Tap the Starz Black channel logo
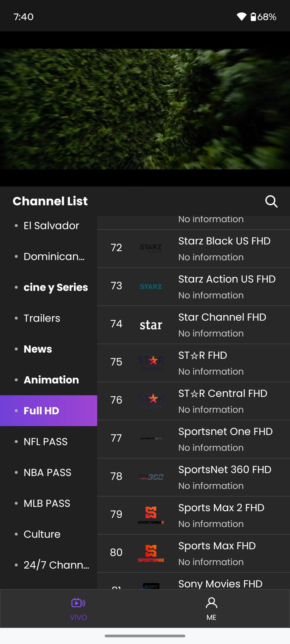Viewport: 290px width, 644px height. 151,248
